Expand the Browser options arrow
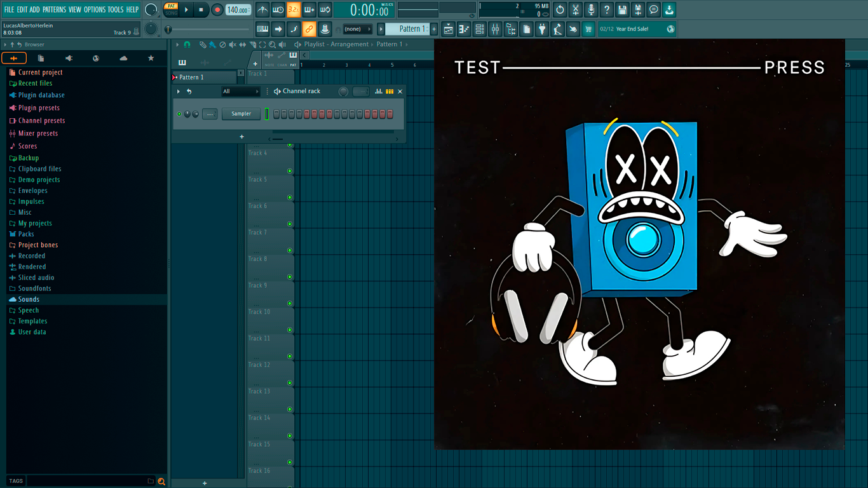 (5, 44)
